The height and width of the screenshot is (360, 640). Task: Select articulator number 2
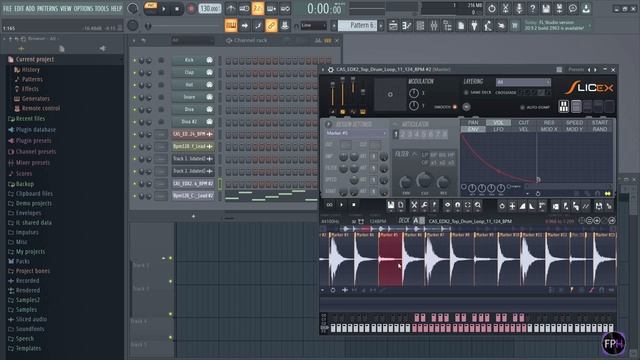click(402, 134)
